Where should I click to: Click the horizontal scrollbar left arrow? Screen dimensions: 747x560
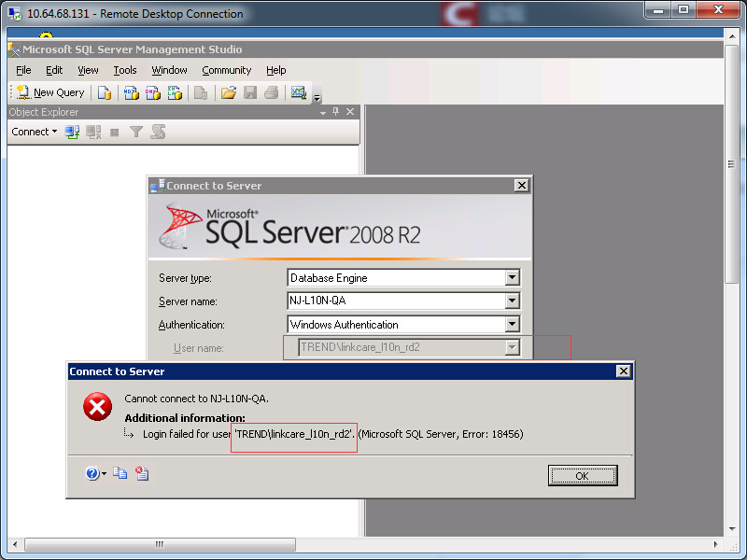[15, 544]
